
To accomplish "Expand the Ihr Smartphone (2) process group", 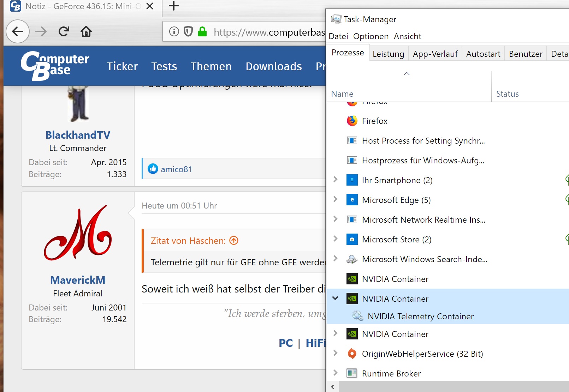I will point(336,180).
